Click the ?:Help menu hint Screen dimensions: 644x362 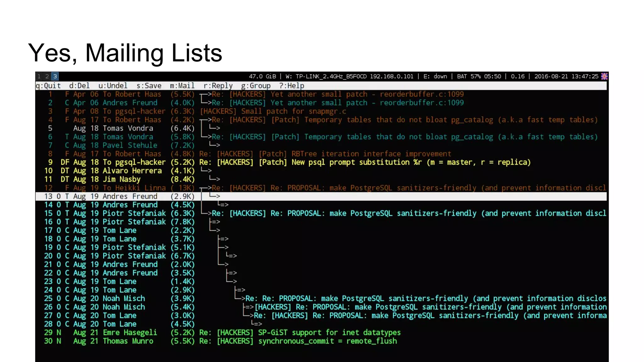tap(291, 86)
